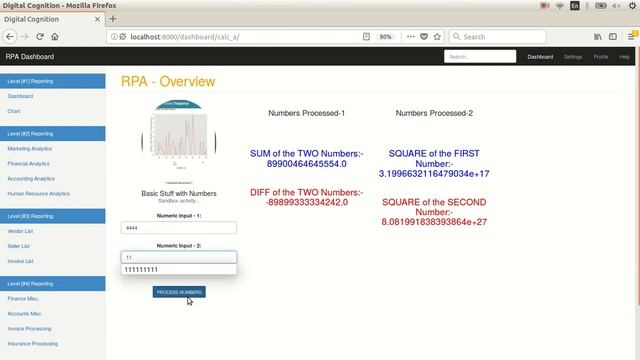The image size is (640, 360).
Task: Open Finance Misc. in sidebar
Action: [23, 299]
